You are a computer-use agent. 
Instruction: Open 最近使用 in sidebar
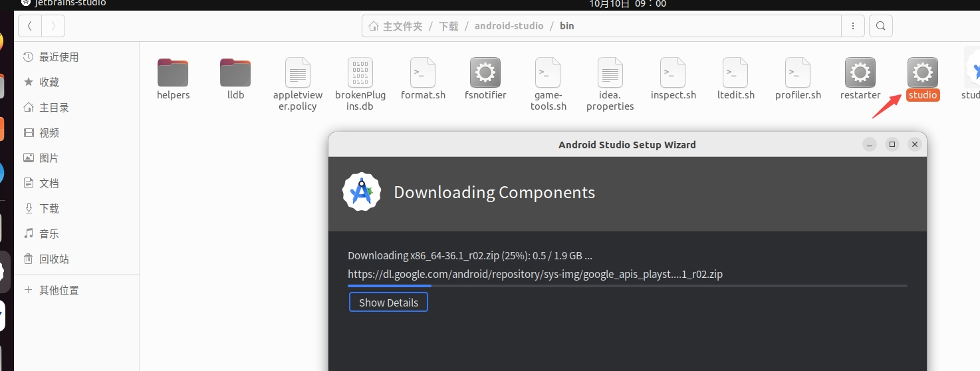[x=76, y=57]
